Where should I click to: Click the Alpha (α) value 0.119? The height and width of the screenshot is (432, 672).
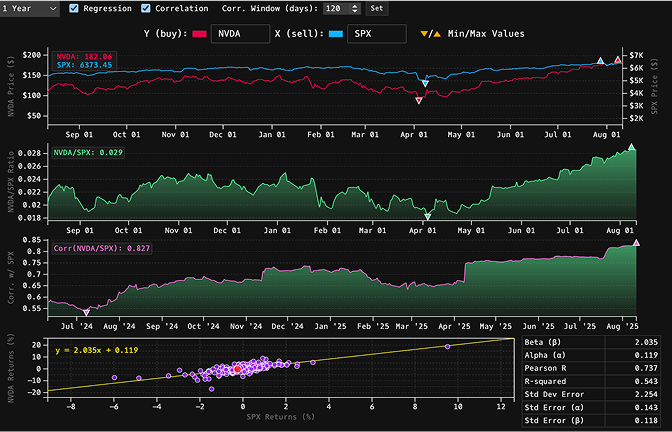point(645,355)
